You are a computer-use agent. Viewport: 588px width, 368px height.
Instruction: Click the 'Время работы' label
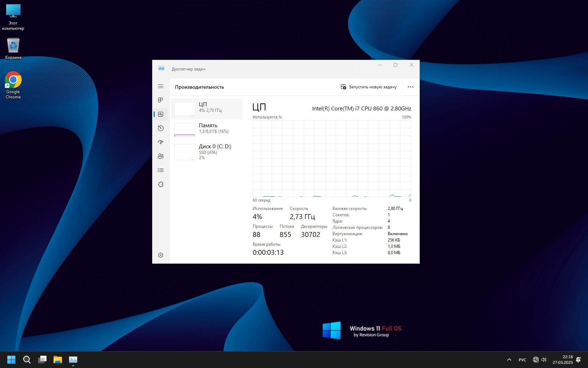click(266, 244)
